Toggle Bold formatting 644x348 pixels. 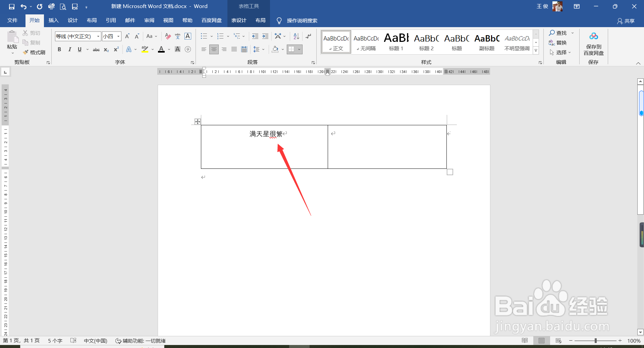(x=59, y=50)
